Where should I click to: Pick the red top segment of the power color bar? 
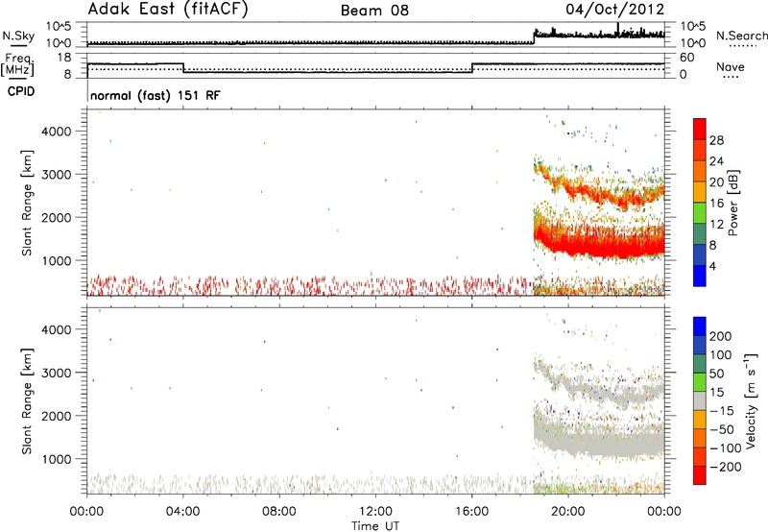click(x=700, y=129)
